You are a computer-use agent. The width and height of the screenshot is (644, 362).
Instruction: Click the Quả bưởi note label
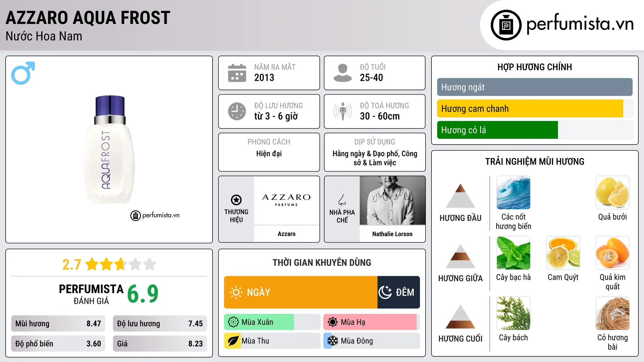pyautogui.click(x=613, y=217)
